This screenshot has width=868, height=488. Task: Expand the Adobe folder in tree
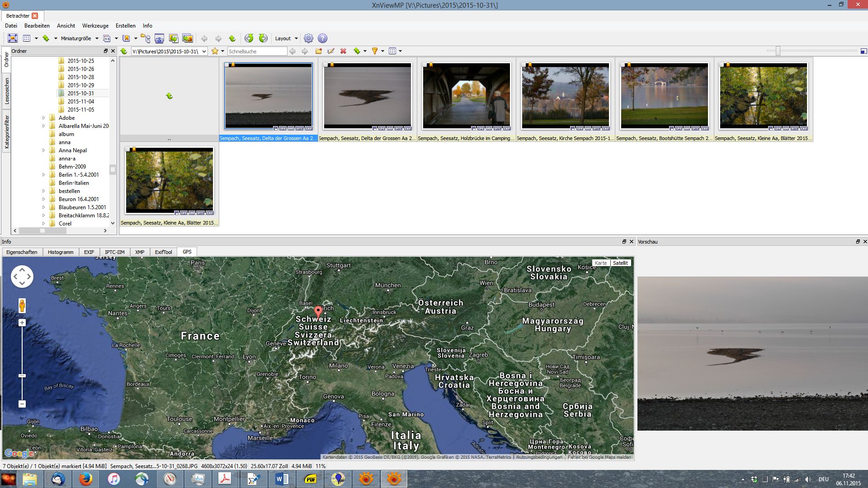pos(43,118)
